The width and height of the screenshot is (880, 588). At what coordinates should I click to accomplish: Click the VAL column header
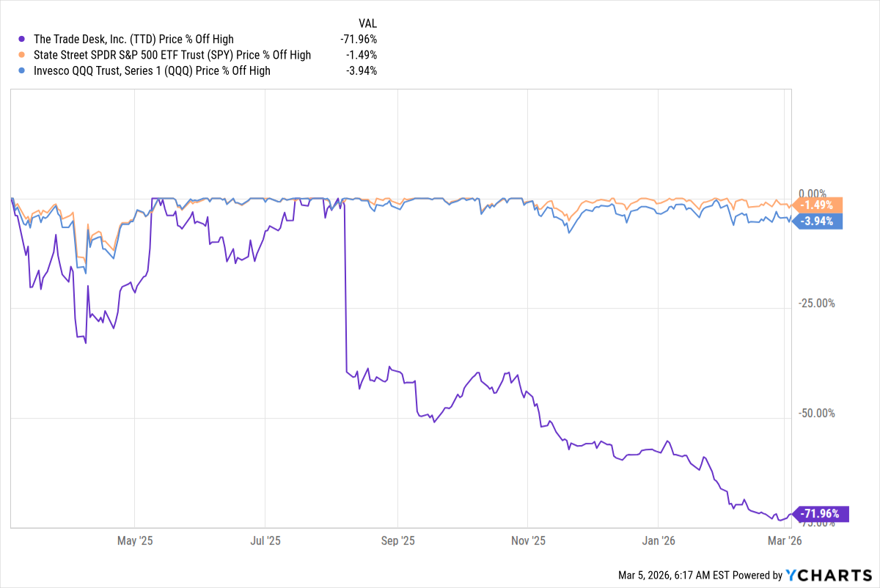[x=368, y=23]
